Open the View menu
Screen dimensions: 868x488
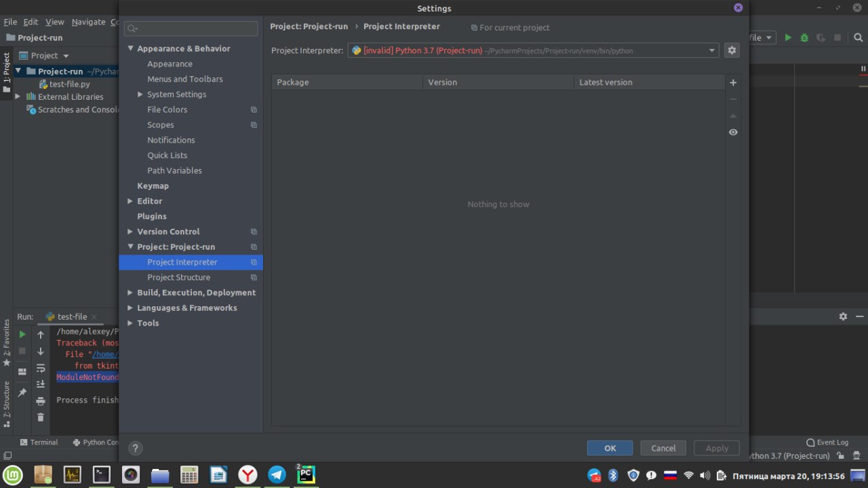tap(55, 22)
